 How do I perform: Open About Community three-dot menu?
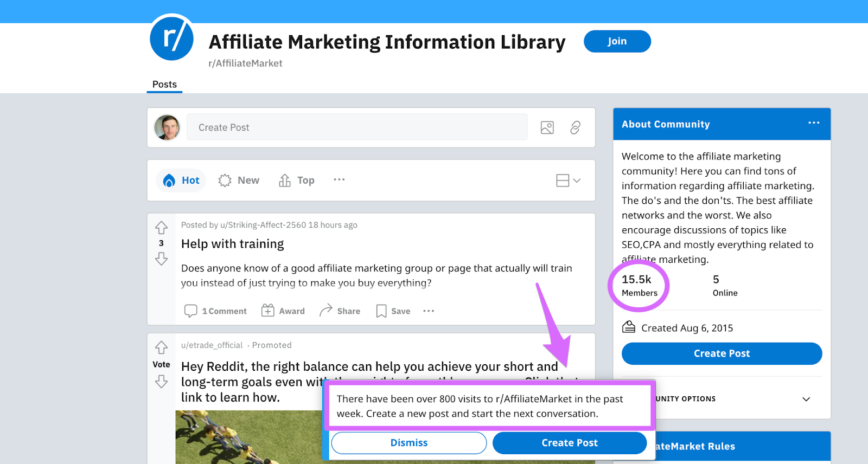pyautogui.click(x=814, y=123)
